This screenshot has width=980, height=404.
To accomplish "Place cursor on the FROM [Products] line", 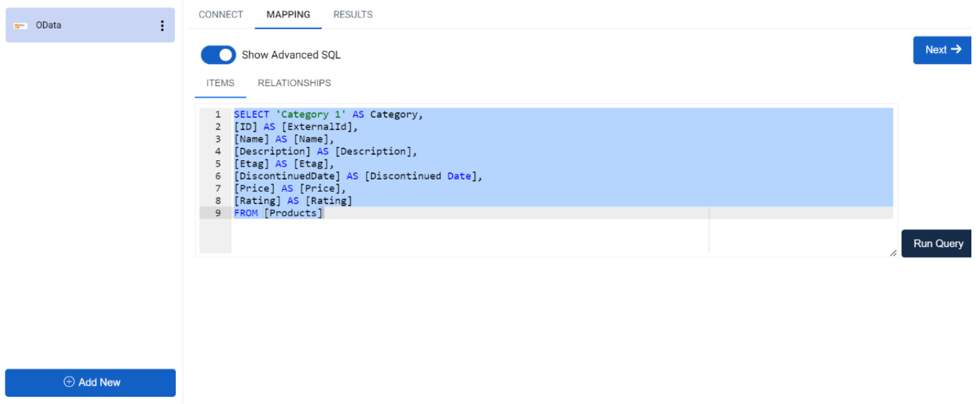I will [x=278, y=213].
